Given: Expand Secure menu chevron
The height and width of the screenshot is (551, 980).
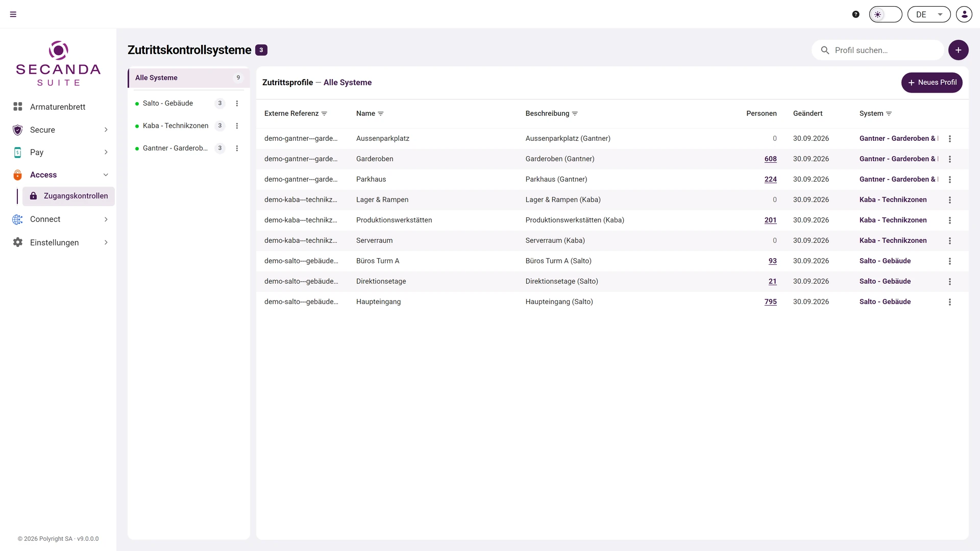Looking at the screenshot, I should click(x=106, y=130).
